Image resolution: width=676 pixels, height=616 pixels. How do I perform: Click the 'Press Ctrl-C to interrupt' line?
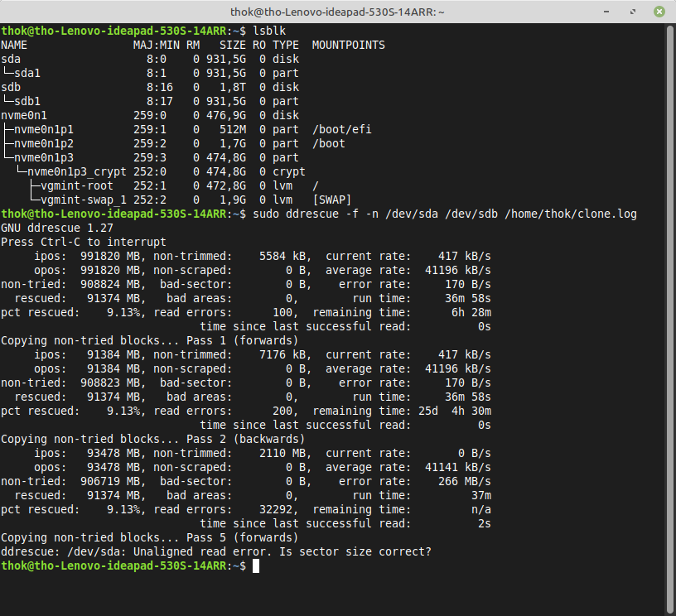pyautogui.click(x=83, y=242)
